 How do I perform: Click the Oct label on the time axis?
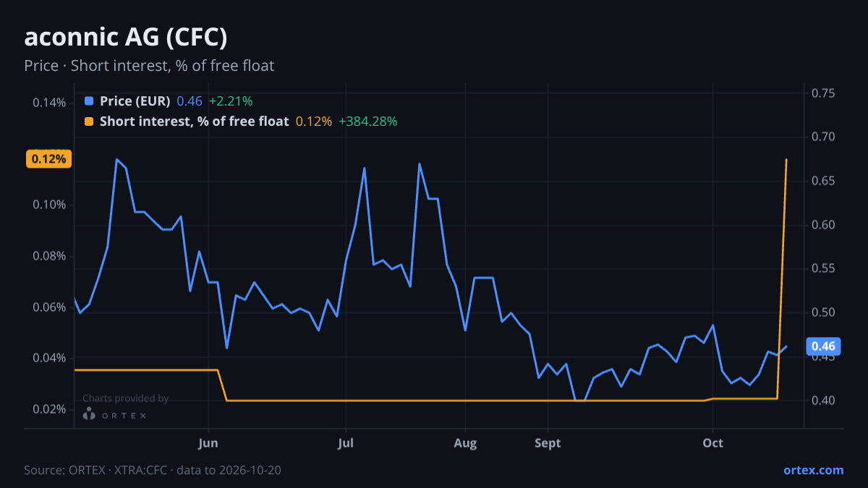coord(713,443)
